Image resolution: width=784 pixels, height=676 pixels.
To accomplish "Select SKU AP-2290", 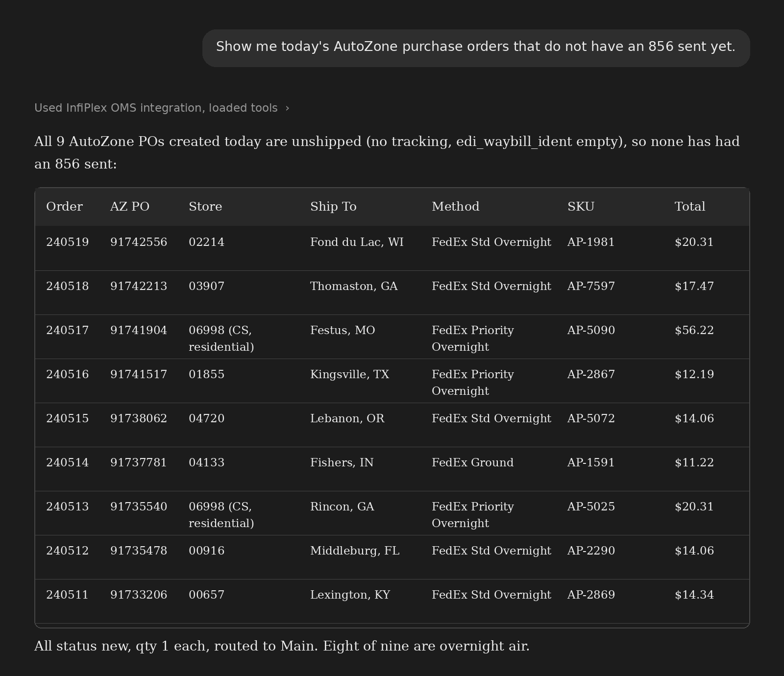I will [591, 551].
